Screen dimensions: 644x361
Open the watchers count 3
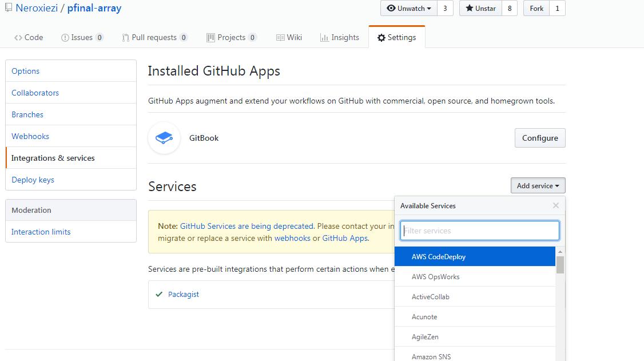445,8
